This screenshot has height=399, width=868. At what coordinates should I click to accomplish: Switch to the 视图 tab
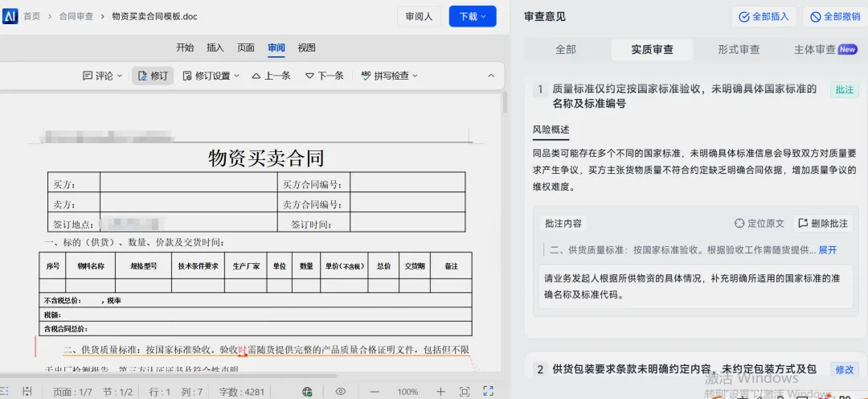tap(307, 47)
